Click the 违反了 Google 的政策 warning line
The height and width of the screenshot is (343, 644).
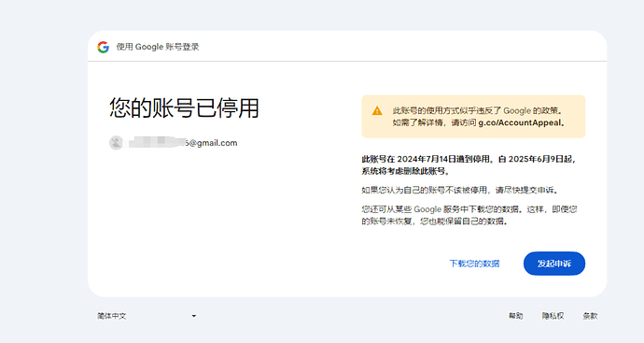(477, 110)
